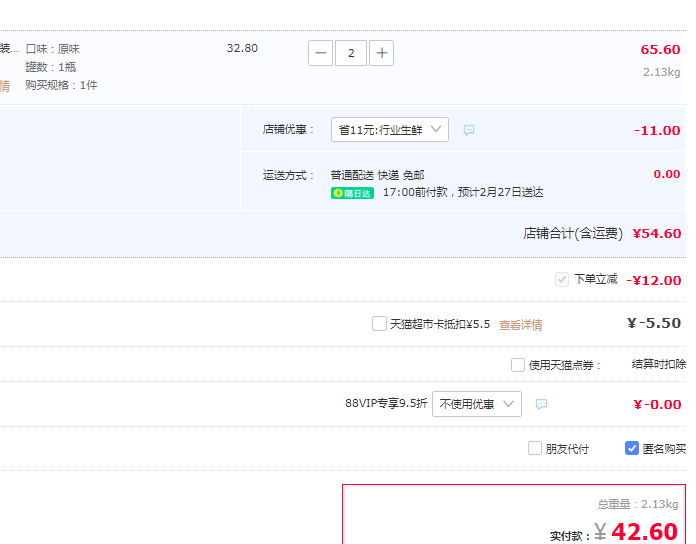The image size is (696, 544).
Task: Click the 结算时扣除 text
Action: point(659,364)
